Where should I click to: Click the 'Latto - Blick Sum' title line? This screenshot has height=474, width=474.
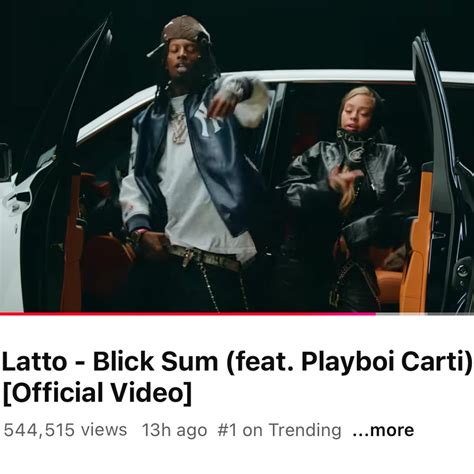tap(237, 362)
